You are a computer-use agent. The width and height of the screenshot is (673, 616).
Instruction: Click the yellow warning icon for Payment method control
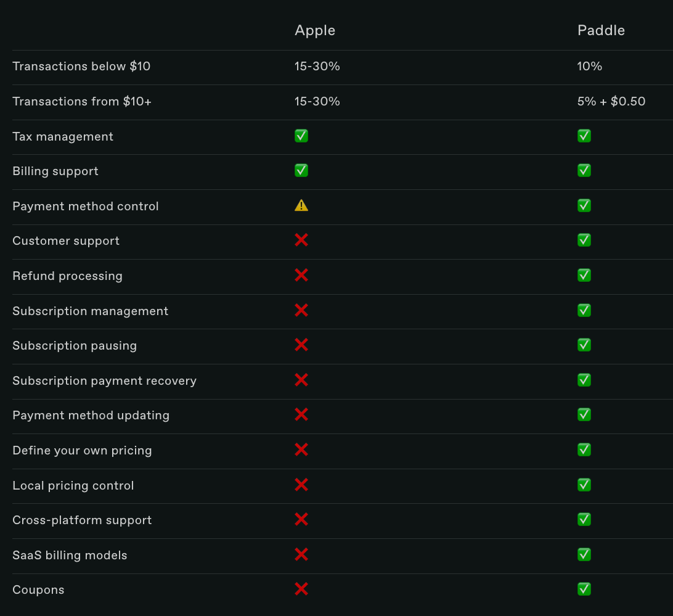(x=301, y=205)
